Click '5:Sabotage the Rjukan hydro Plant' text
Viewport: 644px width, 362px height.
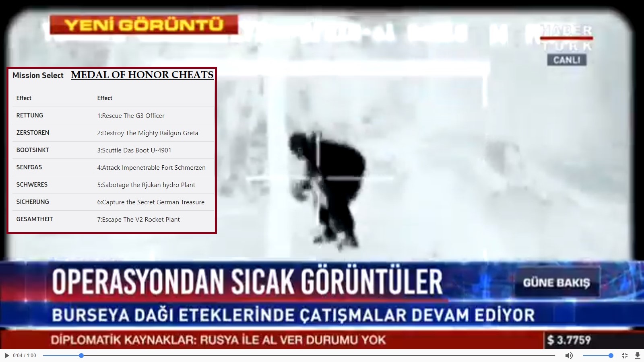[x=146, y=185]
